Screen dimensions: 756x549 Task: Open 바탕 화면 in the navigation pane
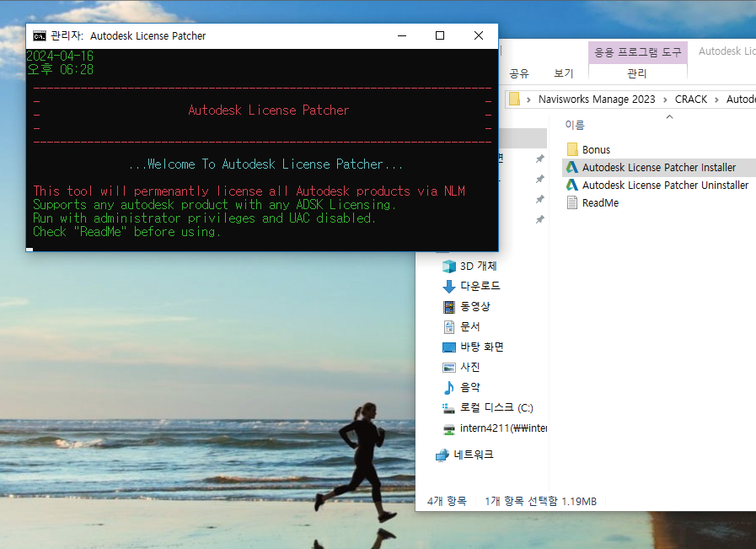click(x=481, y=347)
